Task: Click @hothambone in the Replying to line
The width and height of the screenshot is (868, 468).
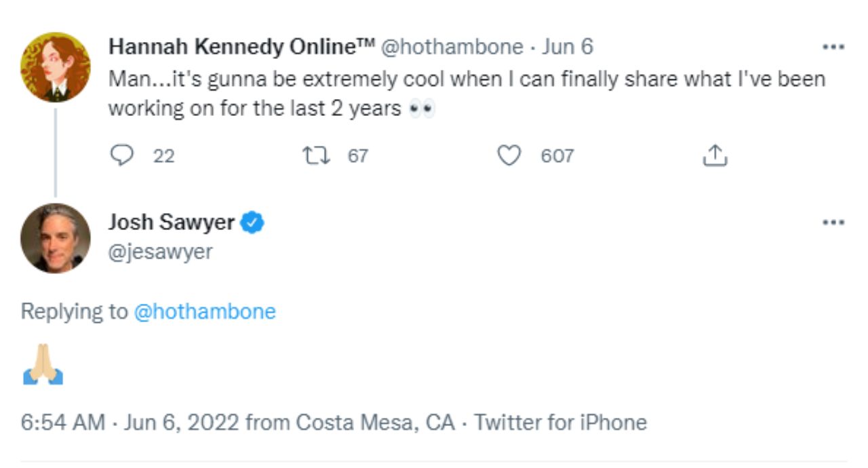Action: click(x=205, y=311)
